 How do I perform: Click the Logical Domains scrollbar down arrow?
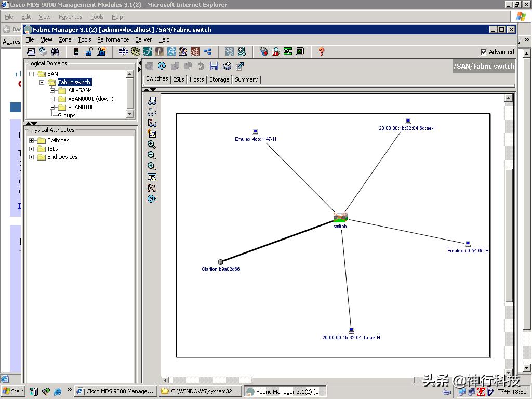130,114
